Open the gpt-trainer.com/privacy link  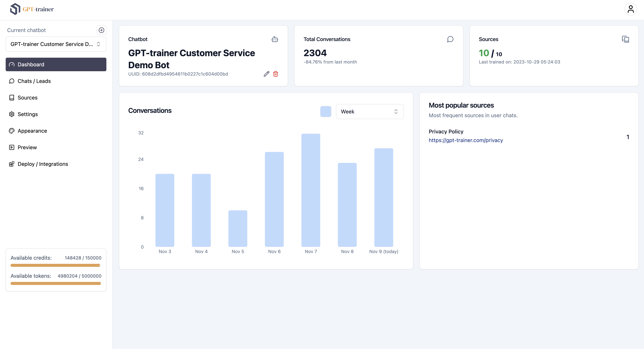[466, 140]
